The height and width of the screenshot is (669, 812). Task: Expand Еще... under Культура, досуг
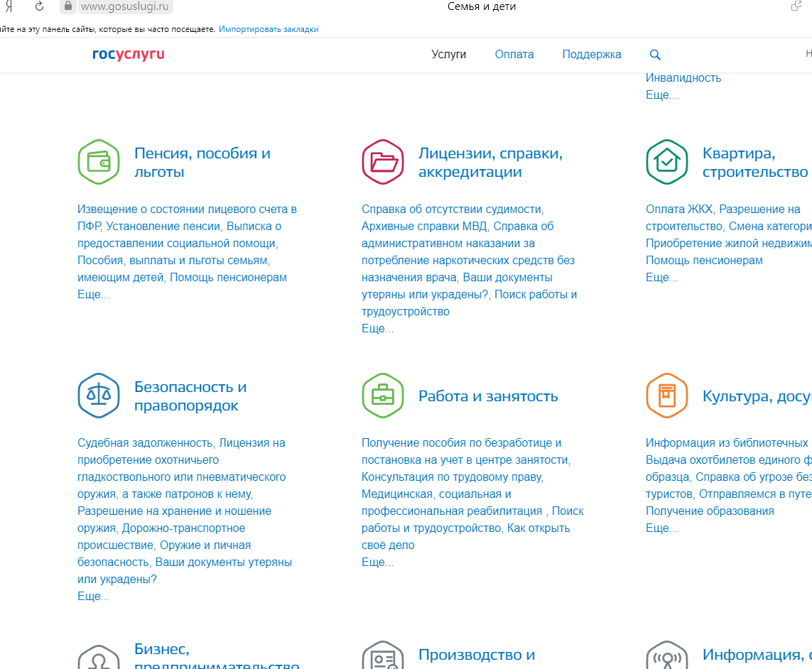pos(661,528)
